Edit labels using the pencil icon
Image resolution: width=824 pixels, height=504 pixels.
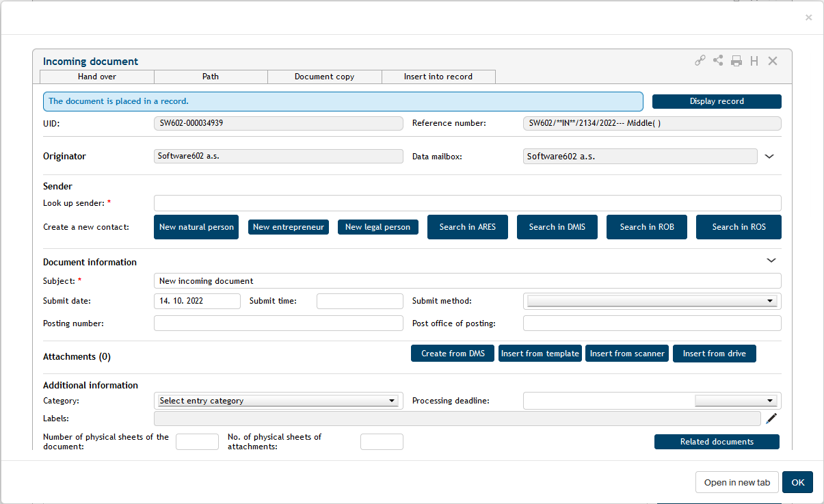(x=772, y=419)
